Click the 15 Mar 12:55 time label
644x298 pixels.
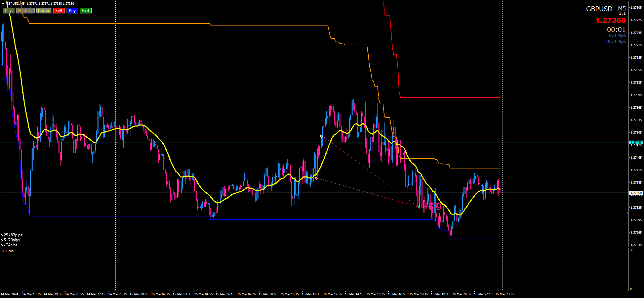[333, 294]
